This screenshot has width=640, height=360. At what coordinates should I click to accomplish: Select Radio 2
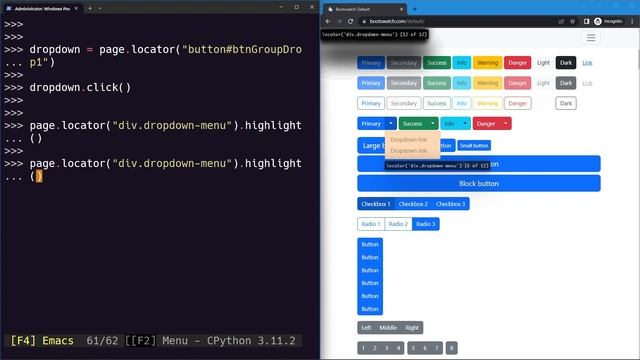(398, 224)
